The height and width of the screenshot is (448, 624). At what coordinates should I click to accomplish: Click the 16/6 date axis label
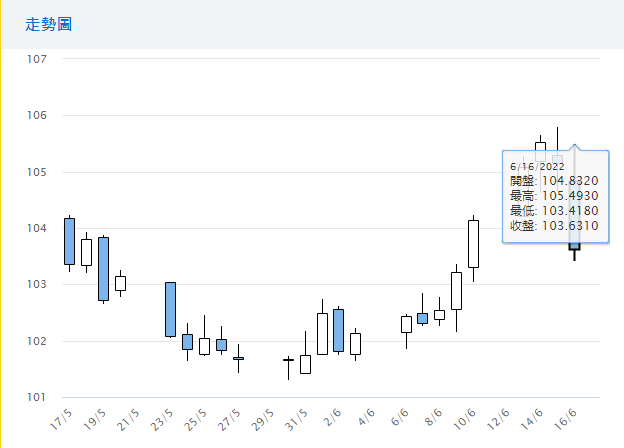(x=565, y=416)
